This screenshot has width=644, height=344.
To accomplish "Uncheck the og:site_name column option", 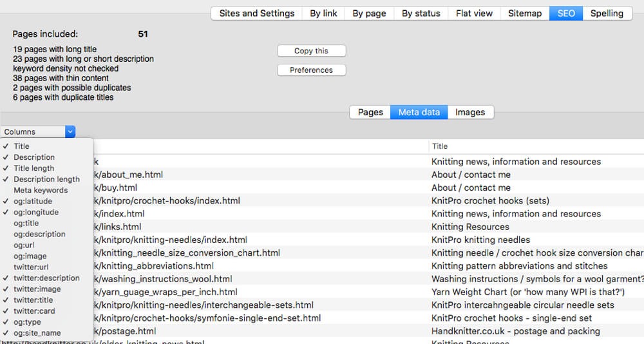I will [37, 332].
